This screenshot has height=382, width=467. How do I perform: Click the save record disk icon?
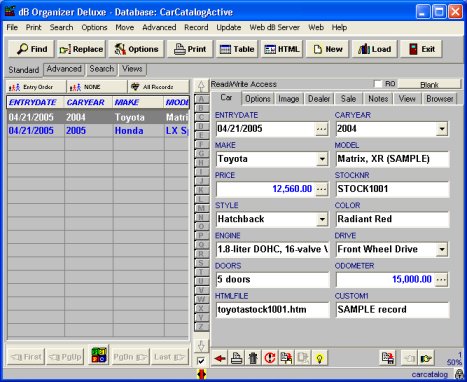388,359
